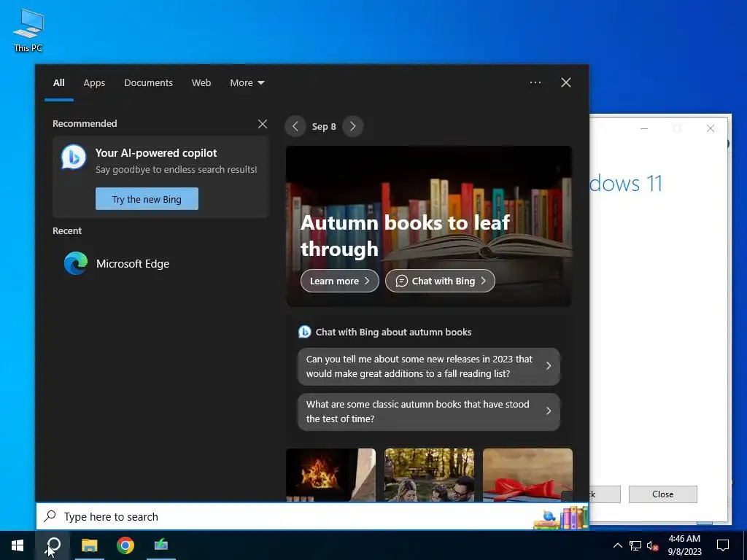Click the muted volume tray icon
The image size is (747, 560).
(x=653, y=545)
